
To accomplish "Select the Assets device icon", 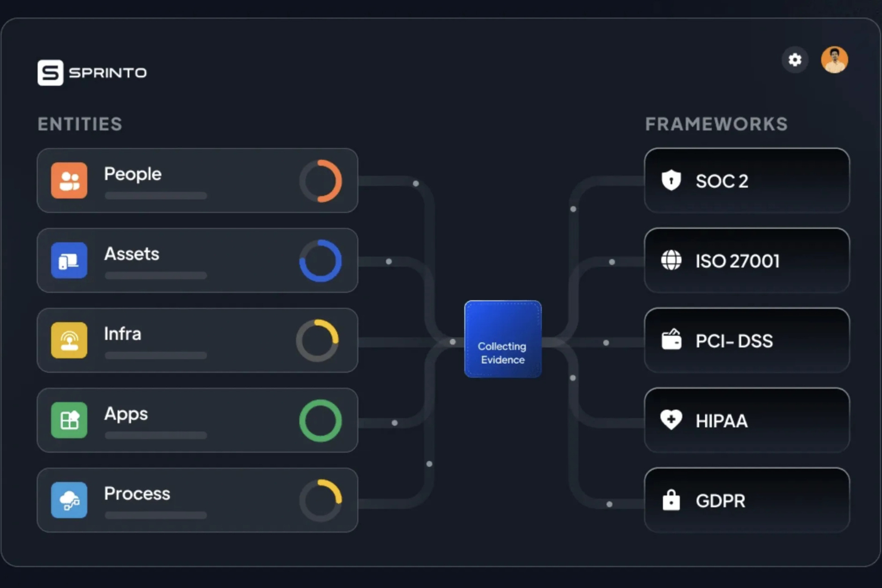I will (69, 260).
